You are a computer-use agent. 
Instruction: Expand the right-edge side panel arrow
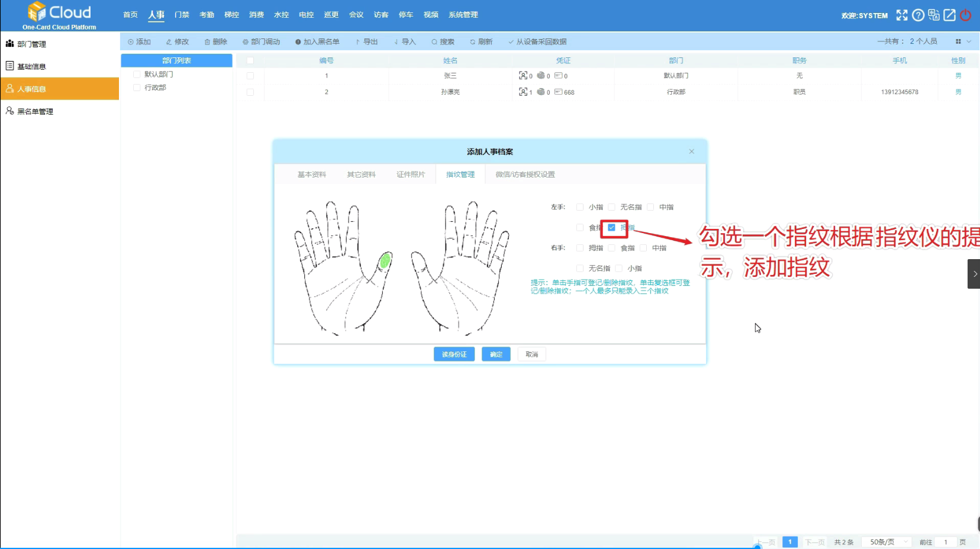click(x=974, y=274)
